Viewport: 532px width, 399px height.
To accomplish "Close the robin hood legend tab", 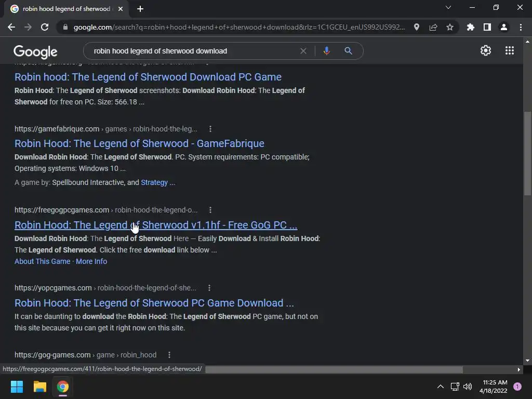I will [x=121, y=9].
